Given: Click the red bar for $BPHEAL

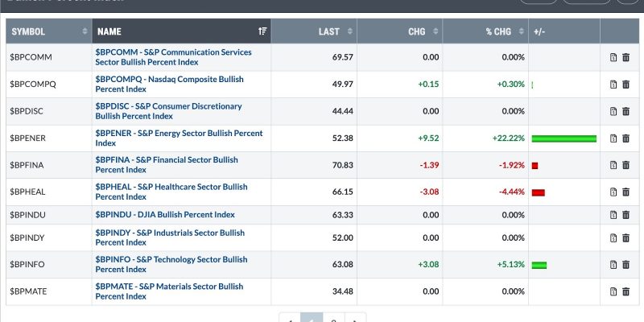Looking at the screenshot, I should (538, 192).
